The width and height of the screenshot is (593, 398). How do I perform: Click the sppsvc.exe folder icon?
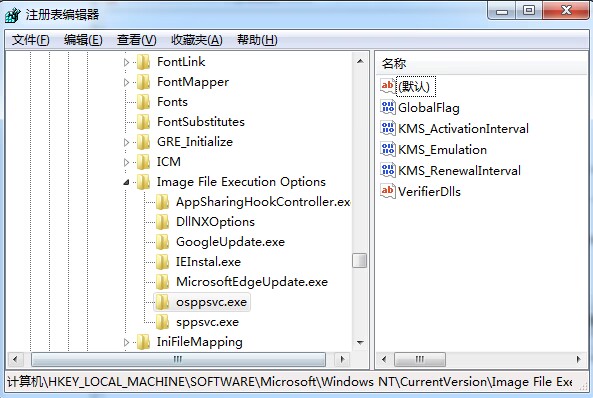tap(163, 322)
